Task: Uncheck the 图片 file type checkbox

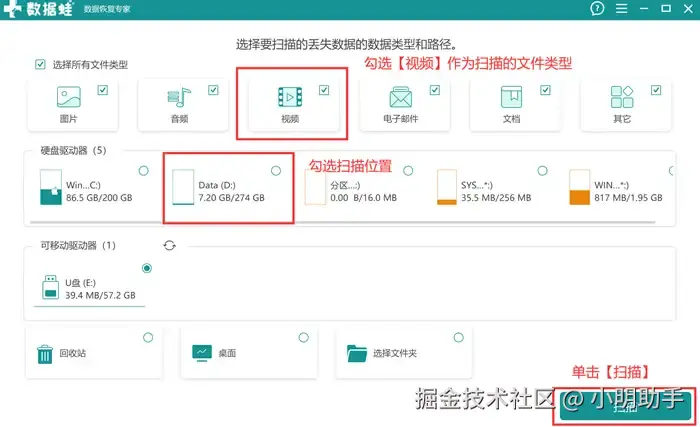Action: coord(103,90)
